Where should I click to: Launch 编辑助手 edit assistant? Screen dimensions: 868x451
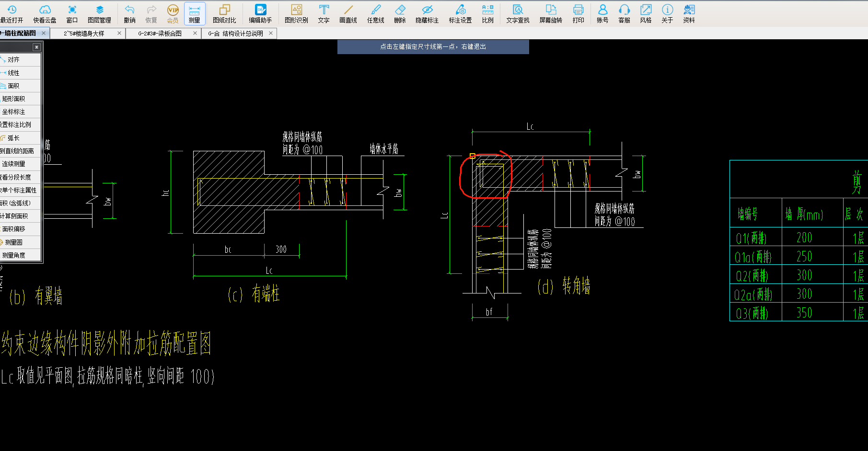260,14
